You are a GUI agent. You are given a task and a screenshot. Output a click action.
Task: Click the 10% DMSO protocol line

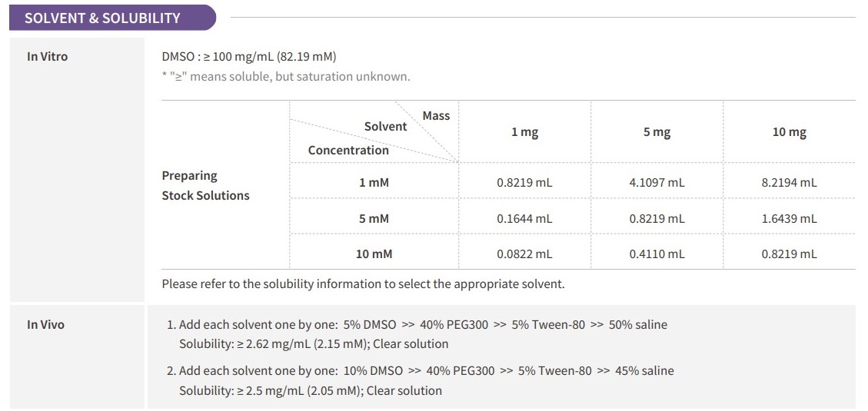click(421, 370)
